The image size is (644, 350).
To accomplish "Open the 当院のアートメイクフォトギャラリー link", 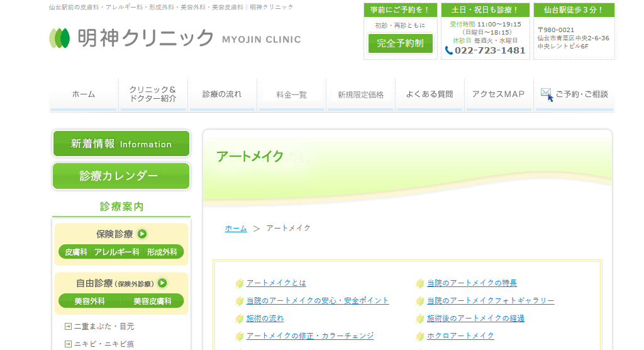I will (491, 301).
